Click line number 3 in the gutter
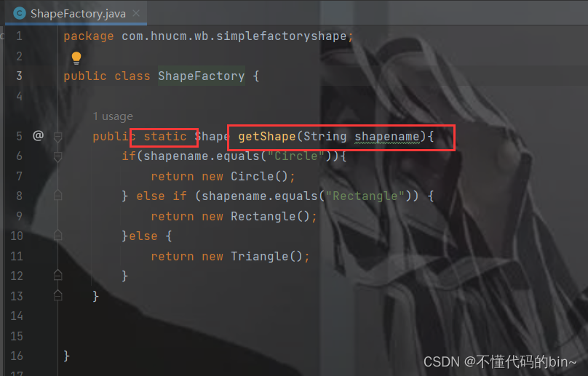This screenshot has width=588, height=376. click(19, 76)
